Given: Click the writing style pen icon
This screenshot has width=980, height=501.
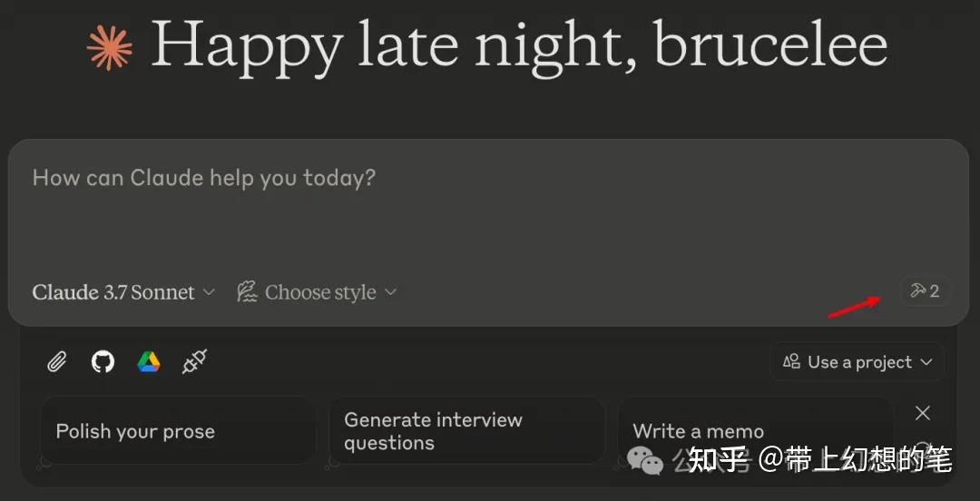Looking at the screenshot, I should (247, 292).
